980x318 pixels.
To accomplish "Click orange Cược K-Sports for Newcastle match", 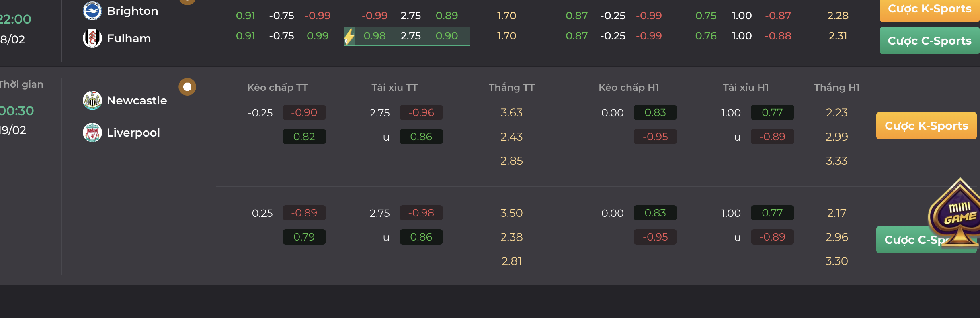I will [x=927, y=126].
